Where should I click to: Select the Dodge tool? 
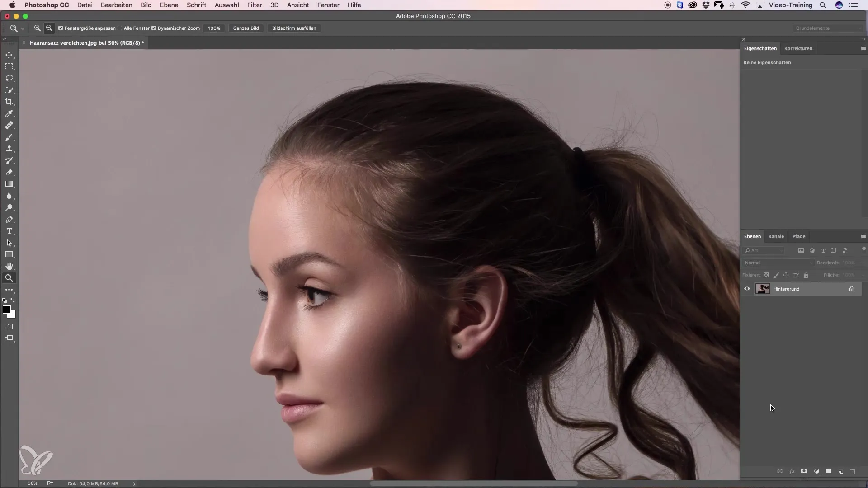tap(9, 207)
